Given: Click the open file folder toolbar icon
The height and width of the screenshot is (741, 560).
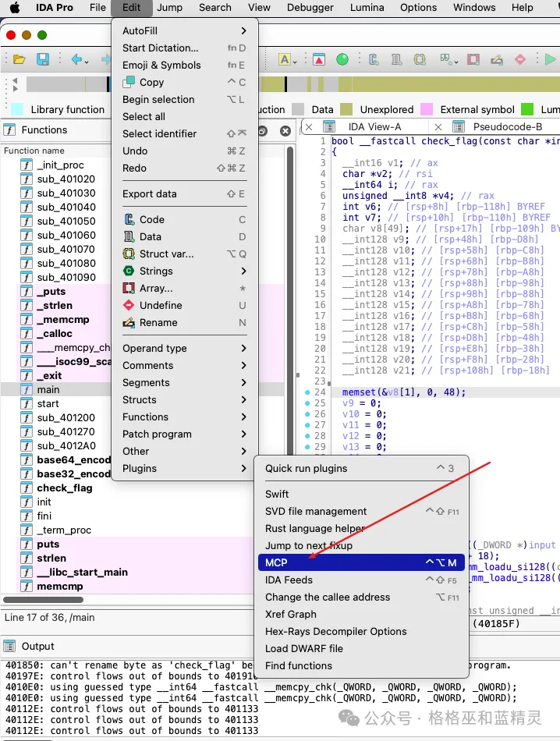Looking at the screenshot, I should point(19,59).
